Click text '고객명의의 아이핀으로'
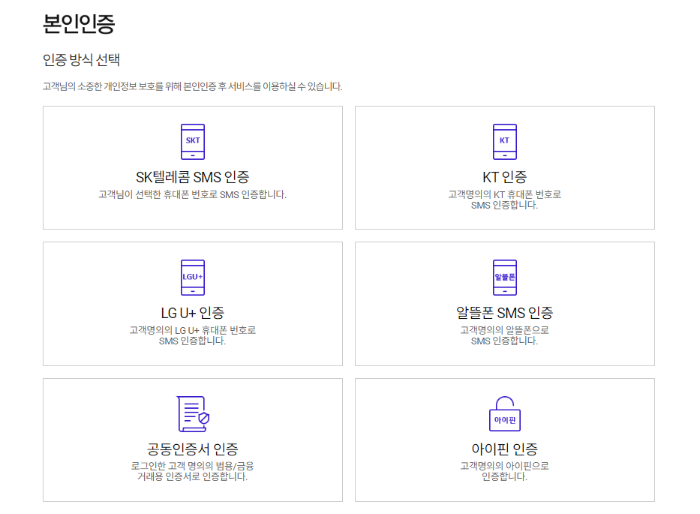 click(504, 466)
